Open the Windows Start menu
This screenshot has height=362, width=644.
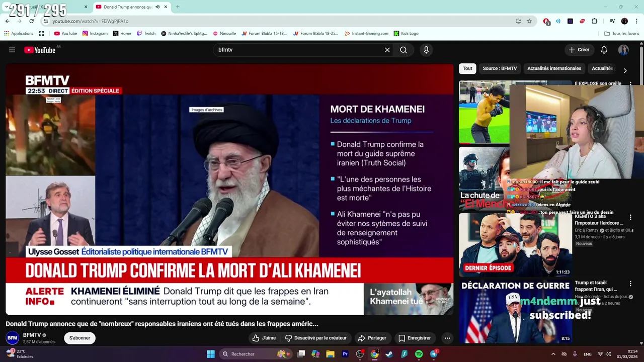point(211,354)
